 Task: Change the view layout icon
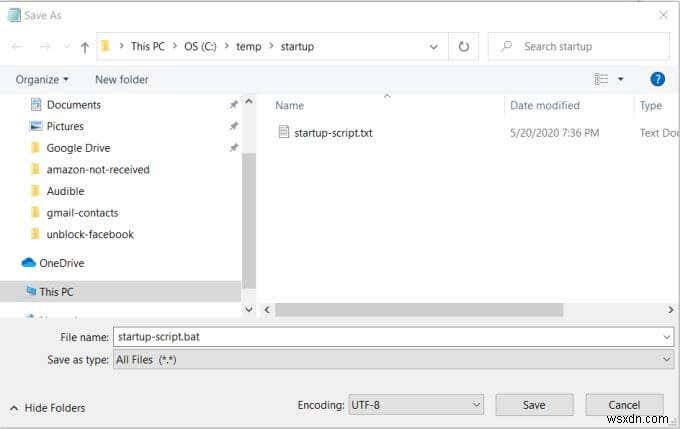pyautogui.click(x=601, y=79)
